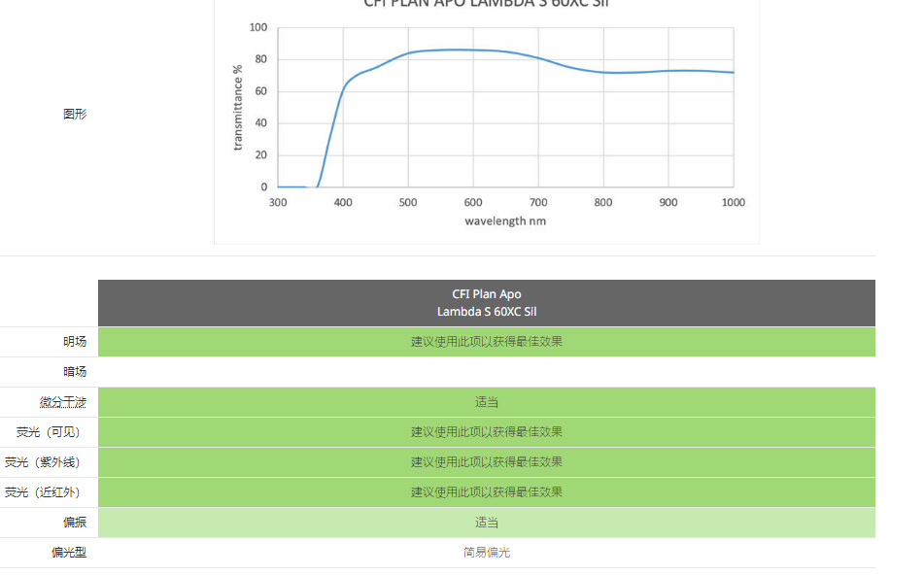Viewport: 924px width, 575px height.
Task: Click the underlined 微分干涉 term
Action: point(63,402)
